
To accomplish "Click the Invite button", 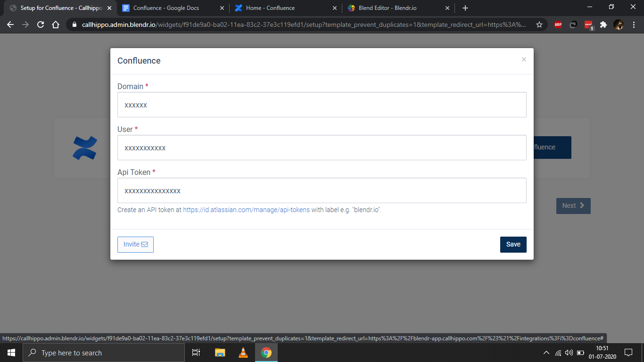I will click(x=135, y=244).
